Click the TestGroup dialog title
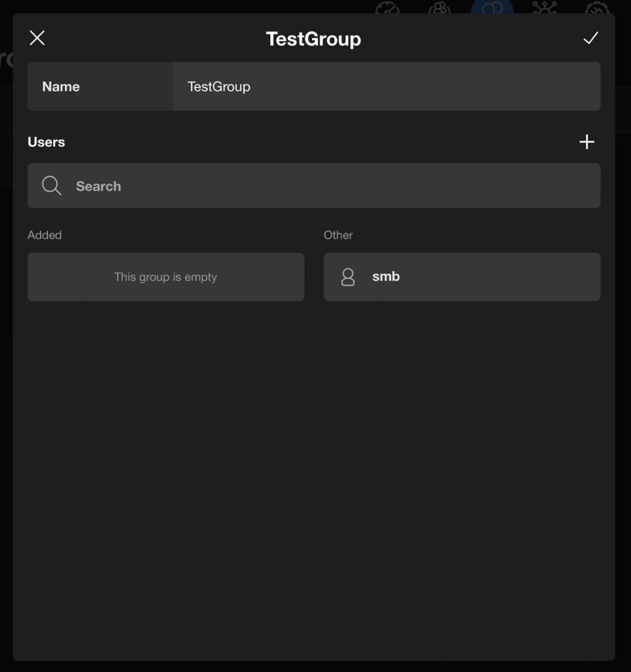 313,39
